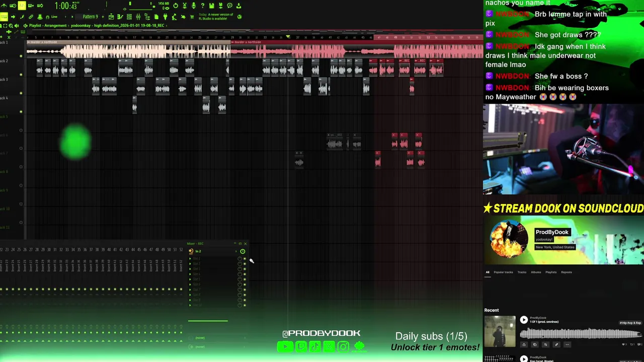Adjust the mixer horizontal green slider
The height and width of the screenshot is (362, 644).
point(208,320)
